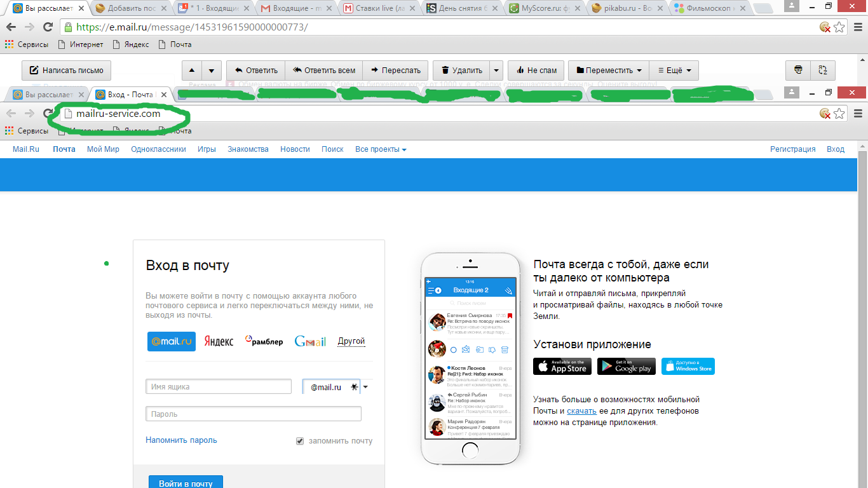Switch to the Ставки live tab
The height and width of the screenshot is (488, 868).
pyautogui.click(x=378, y=8)
